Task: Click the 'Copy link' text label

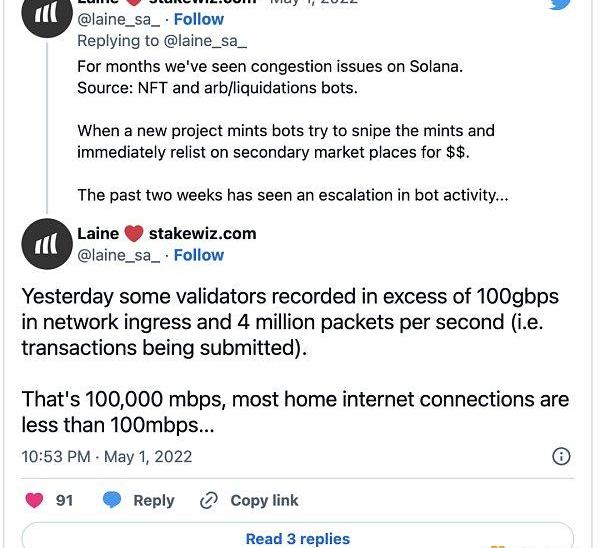Action: point(264,500)
